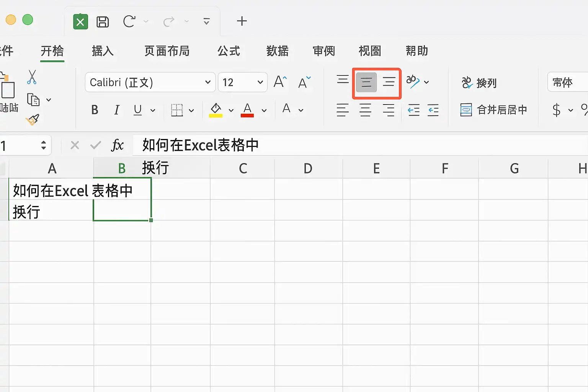Select the Format Painter brush icon

(x=33, y=120)
